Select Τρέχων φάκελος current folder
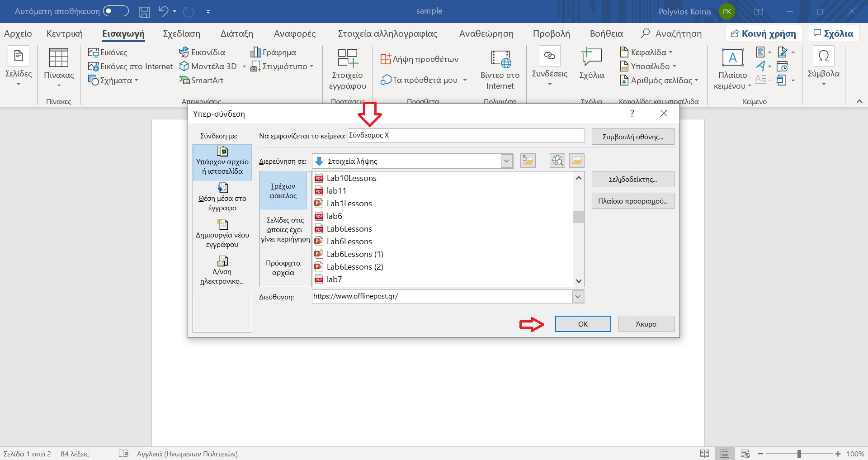The image size is (868, 460). [x=283, y=191]
